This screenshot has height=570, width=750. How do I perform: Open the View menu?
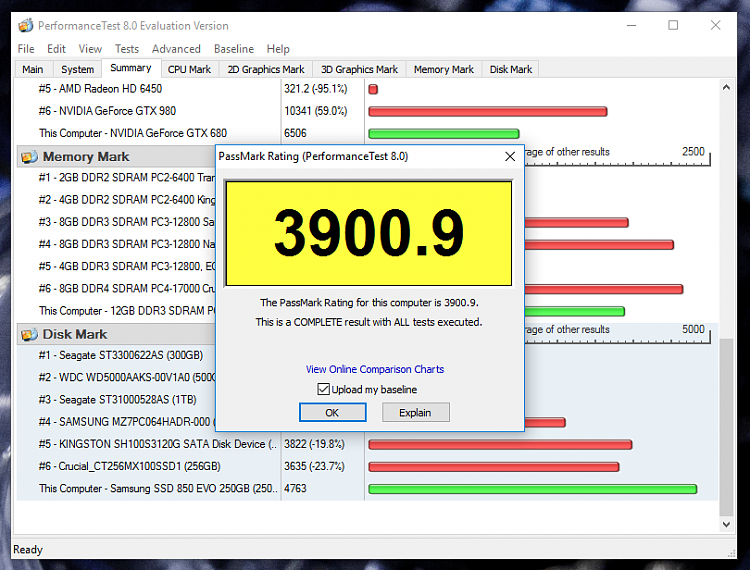pos(90,49)
